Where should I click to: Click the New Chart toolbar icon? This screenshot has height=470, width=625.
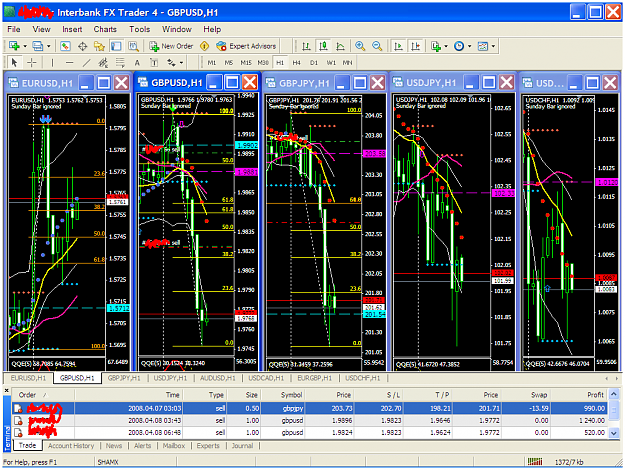point(14,46)
